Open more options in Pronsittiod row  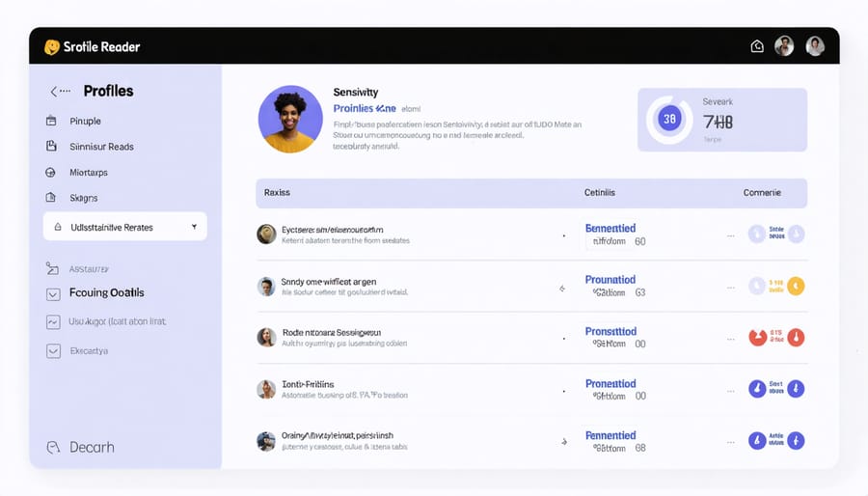[731, 339]
